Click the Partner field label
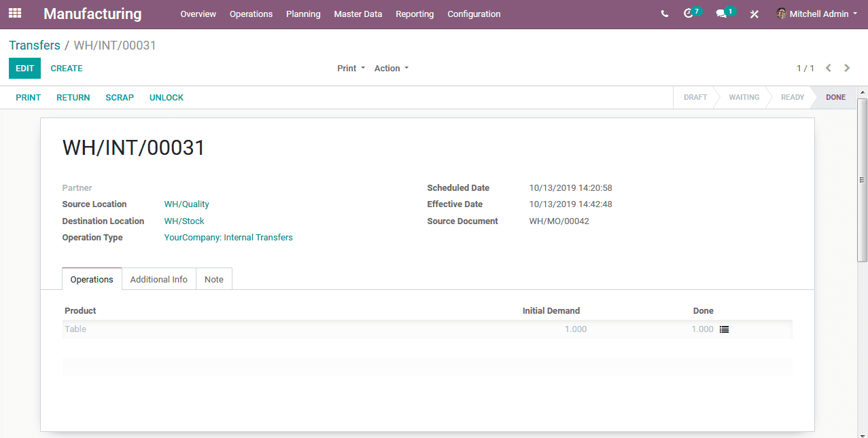The image size is (868, 438). point(77,188)
